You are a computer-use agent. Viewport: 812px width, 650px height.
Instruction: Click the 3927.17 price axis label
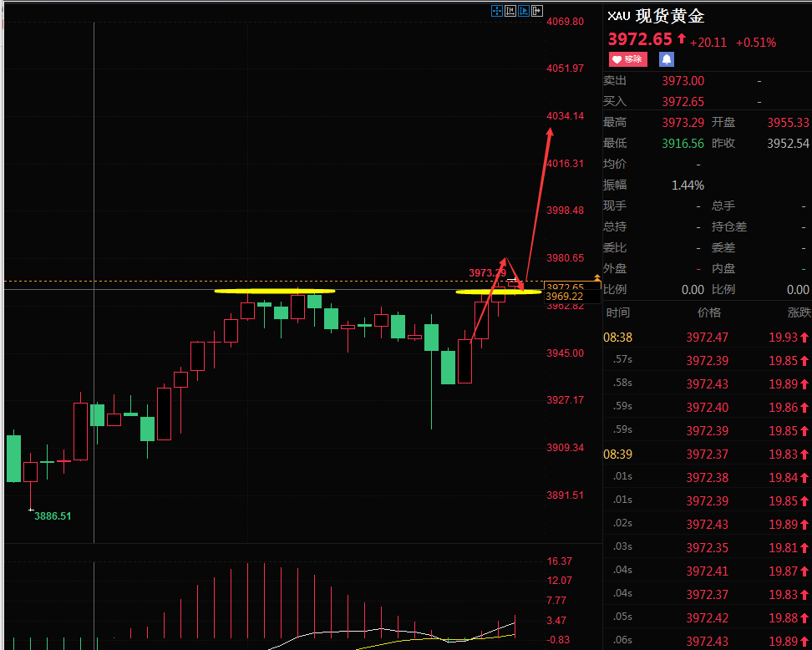coord(565,400)
